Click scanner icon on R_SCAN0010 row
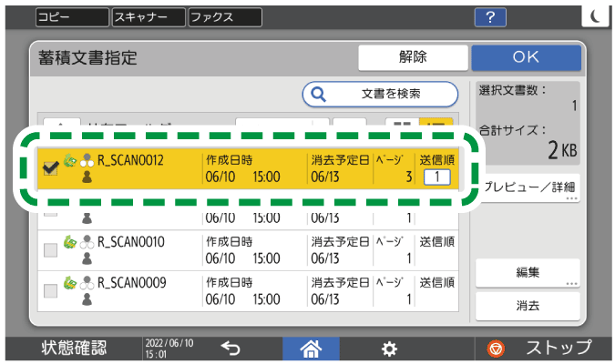 70,242
